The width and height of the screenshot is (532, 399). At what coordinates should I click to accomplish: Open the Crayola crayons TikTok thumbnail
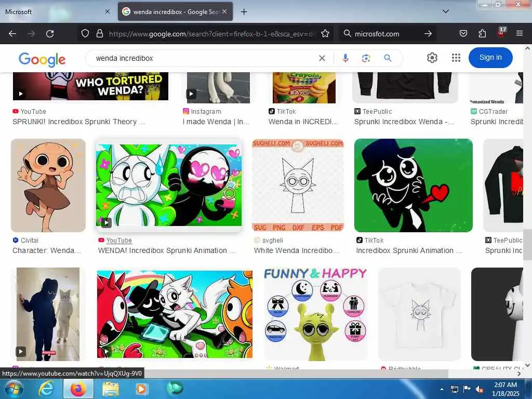304,87
